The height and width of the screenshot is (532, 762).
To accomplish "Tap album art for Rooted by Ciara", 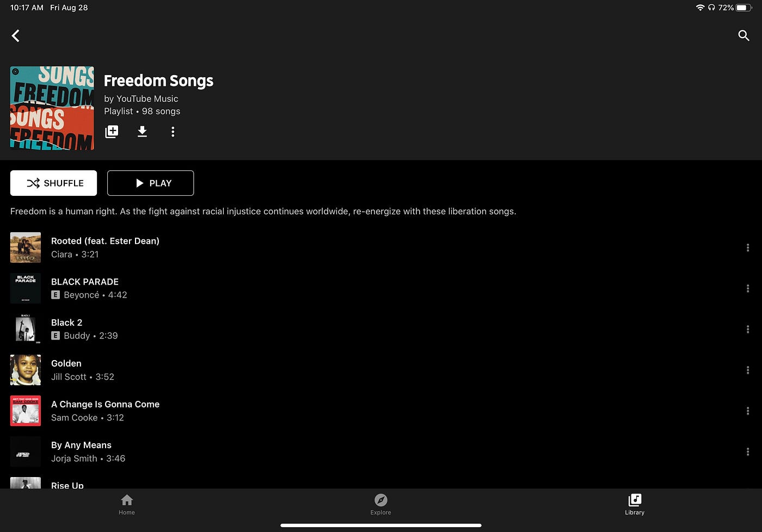I will point(26,248).
